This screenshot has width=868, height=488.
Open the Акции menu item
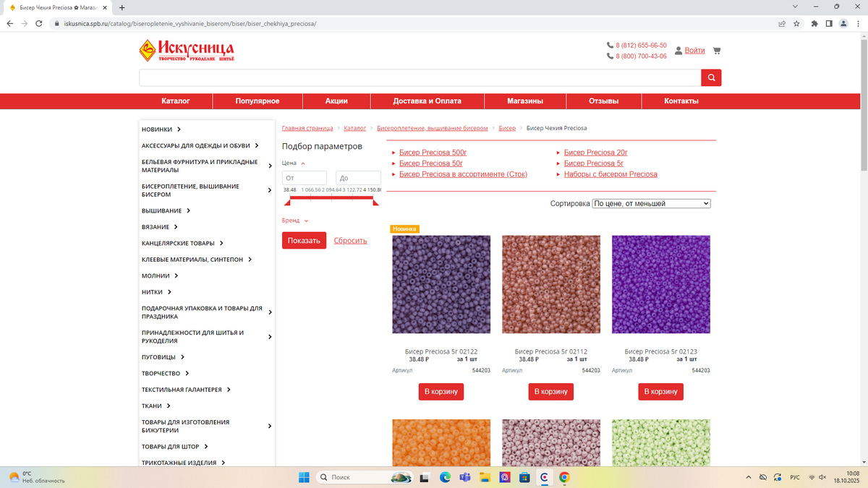coord(336,101)
